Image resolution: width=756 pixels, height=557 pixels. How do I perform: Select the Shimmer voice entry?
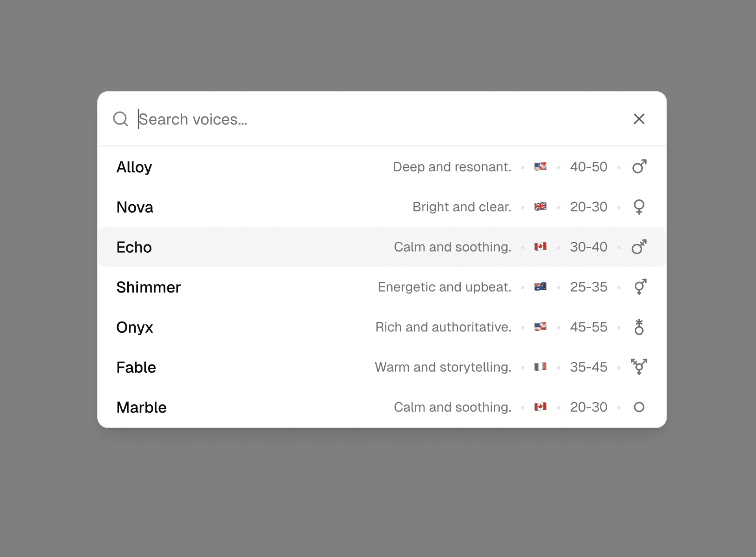(148, 287)
